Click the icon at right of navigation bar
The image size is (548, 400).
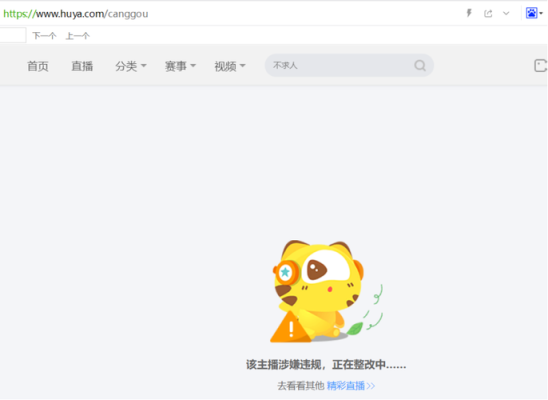coord(540,65)
